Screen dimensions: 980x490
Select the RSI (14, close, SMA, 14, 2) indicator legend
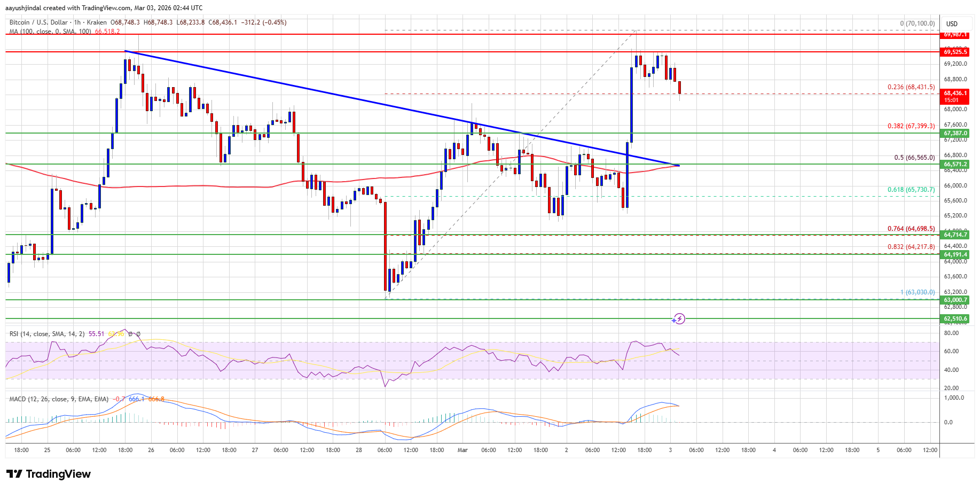[x=47, y=334]
